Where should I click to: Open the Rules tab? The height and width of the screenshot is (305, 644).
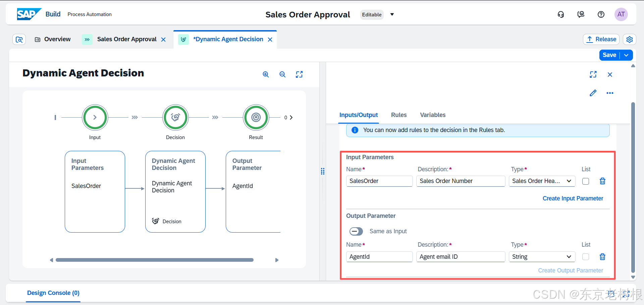point(399,115)
